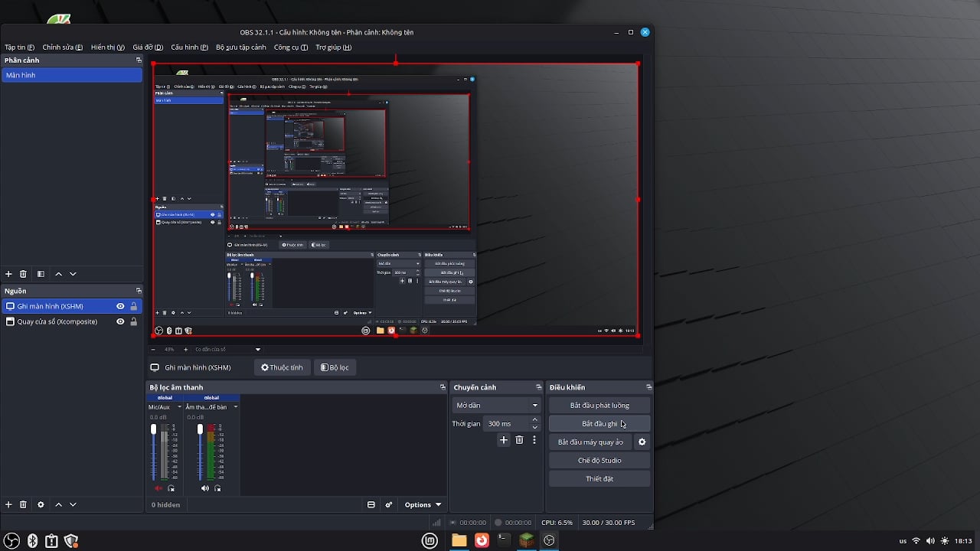Add a new source in Nguồn panel
980x551 pixels.
click(8, 504)
